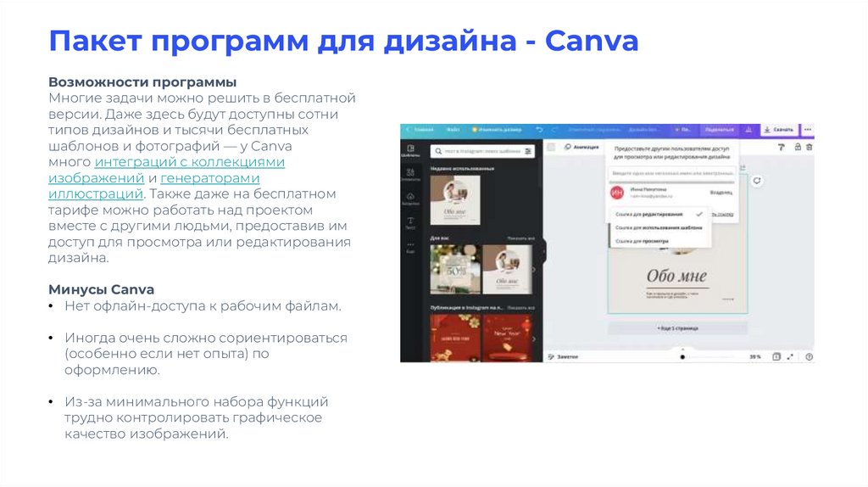Image resolution: width=868 pixels, height=487 pixels.
Task: Select the Текст (Text) sidebar tool
Action: [x=410, y=223]
